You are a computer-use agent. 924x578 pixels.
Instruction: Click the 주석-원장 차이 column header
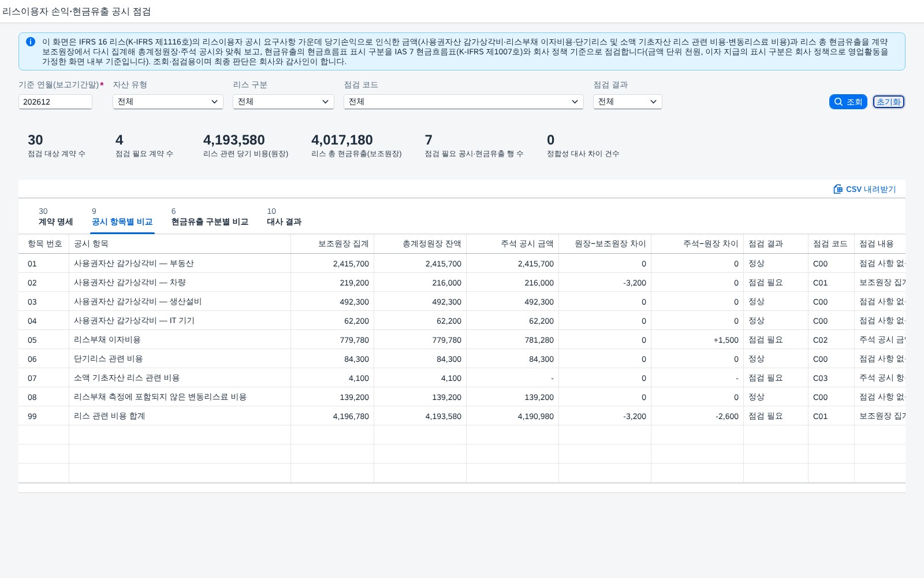(x=698, y=244)
